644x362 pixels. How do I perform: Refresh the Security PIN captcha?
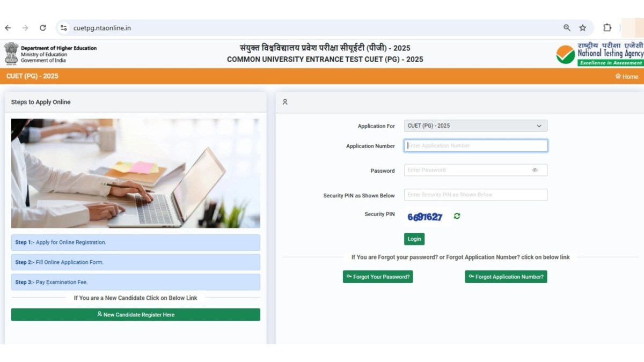[457, 216]
